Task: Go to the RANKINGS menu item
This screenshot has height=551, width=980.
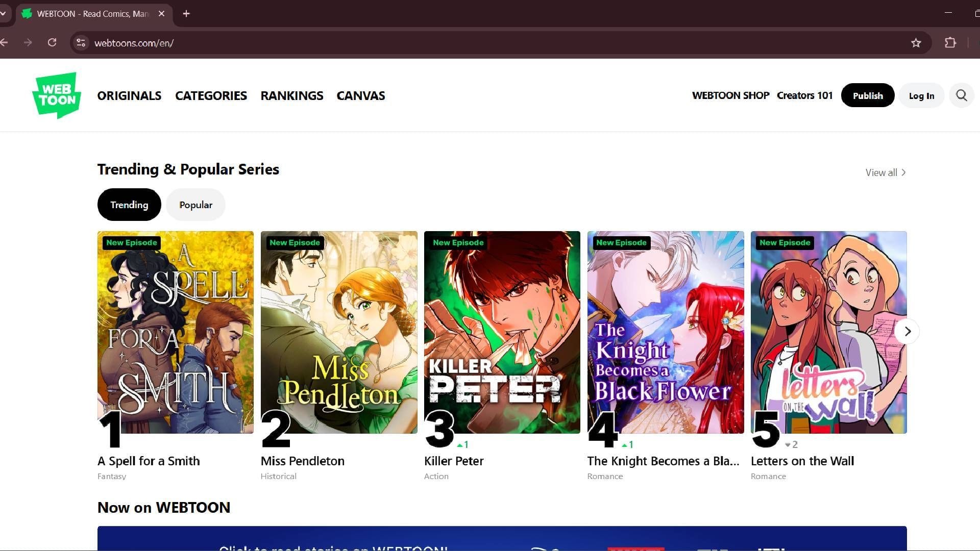Action: click(291, 95)
